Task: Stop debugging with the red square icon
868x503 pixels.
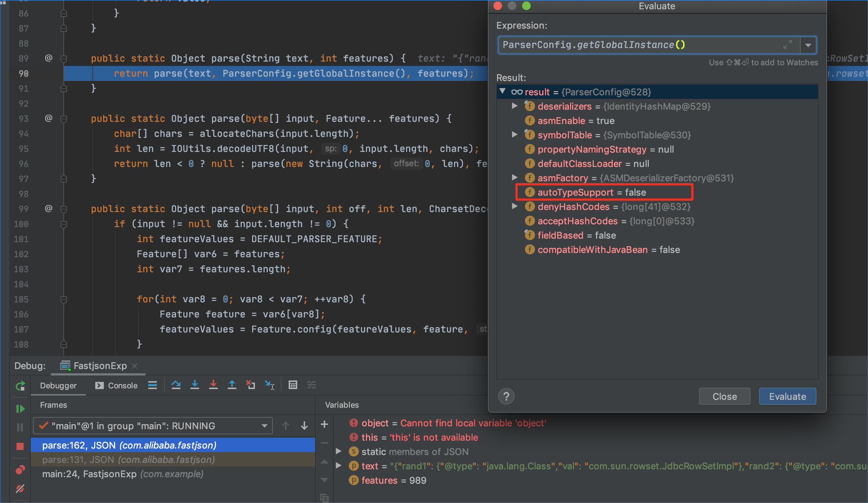Action: [20, 446]
